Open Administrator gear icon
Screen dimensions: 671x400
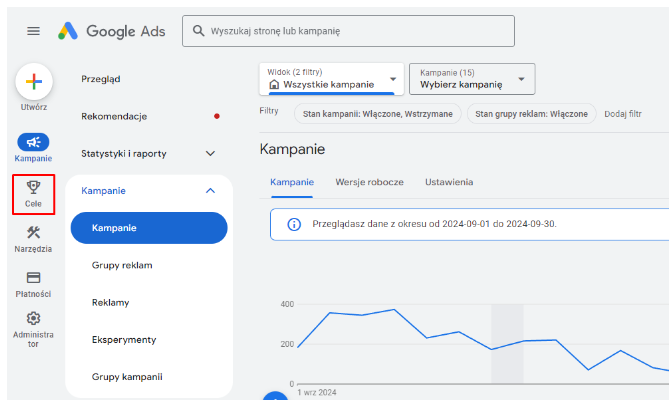point(33,319)
